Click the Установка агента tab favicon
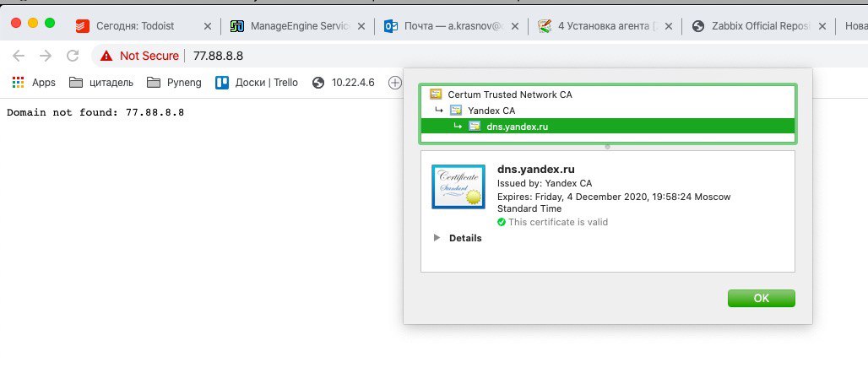This screenshot has height=373, width=868. point(545,26)
